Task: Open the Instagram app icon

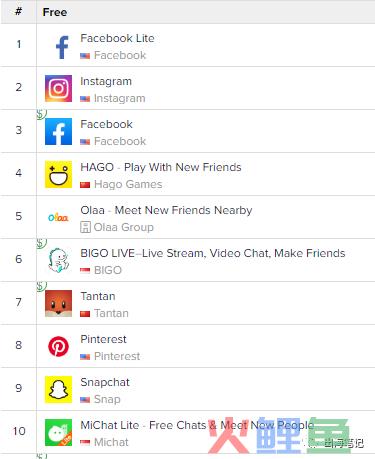Action: tap(58, 88)
